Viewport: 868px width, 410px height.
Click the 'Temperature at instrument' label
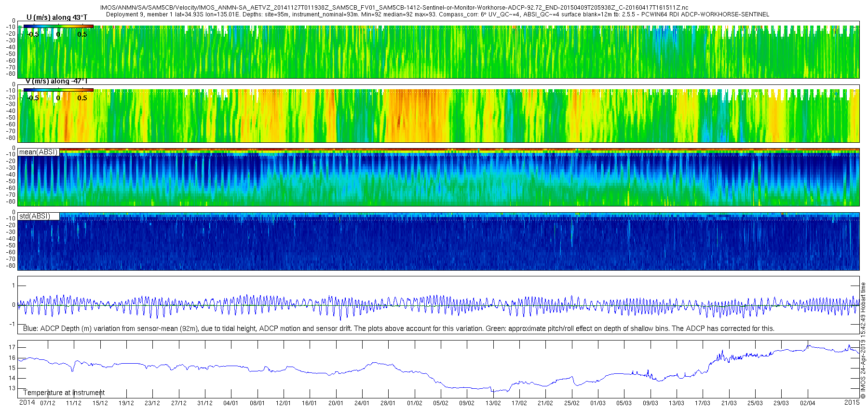(64, 393)
